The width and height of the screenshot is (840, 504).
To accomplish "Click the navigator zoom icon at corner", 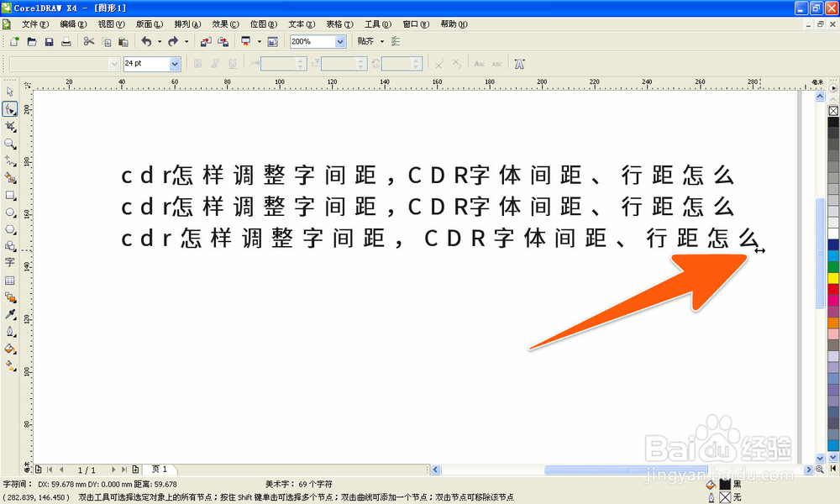I will tap(820, 470).
